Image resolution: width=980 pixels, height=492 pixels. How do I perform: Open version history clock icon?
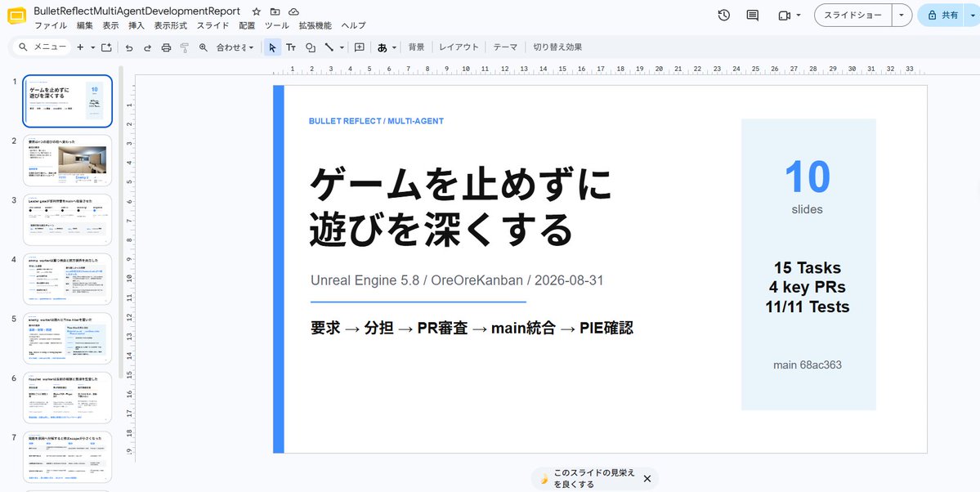tap(723, 15)
